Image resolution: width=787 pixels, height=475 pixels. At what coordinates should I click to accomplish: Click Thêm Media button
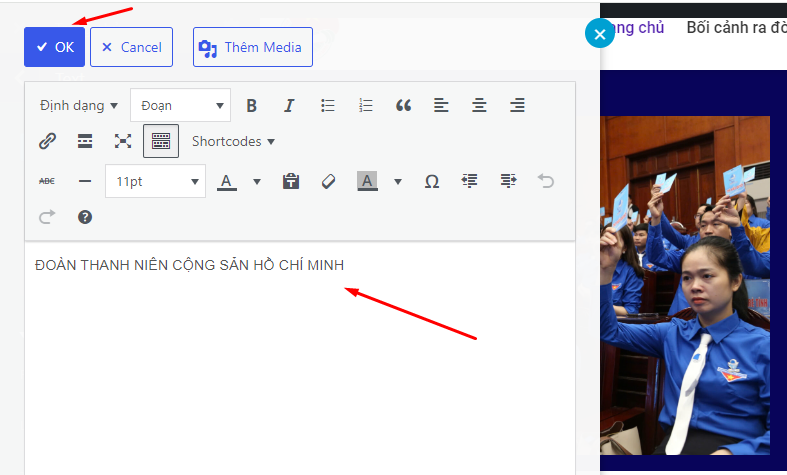coord(253,47)
